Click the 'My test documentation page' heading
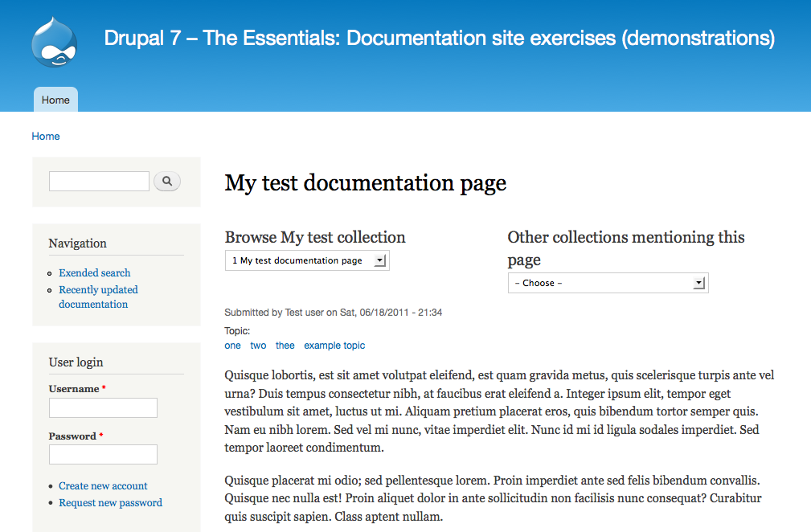The height and width of the screenshot is (532, 811). (365, 182)
